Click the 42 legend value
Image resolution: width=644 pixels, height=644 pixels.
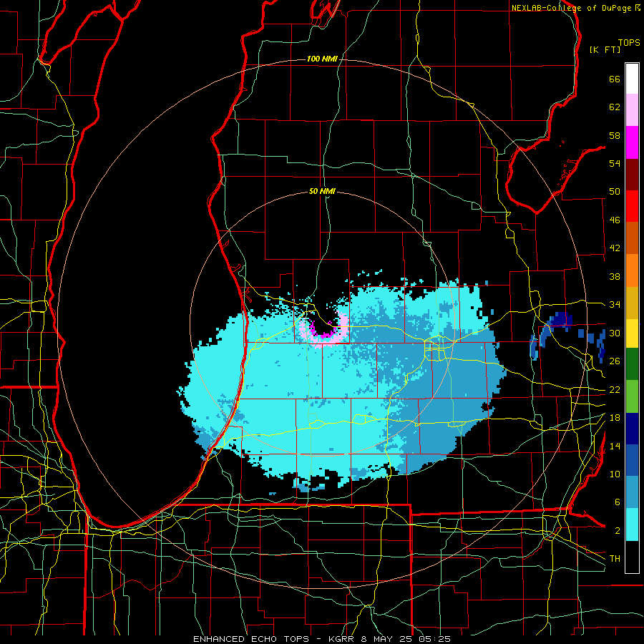tap(615, 248)
